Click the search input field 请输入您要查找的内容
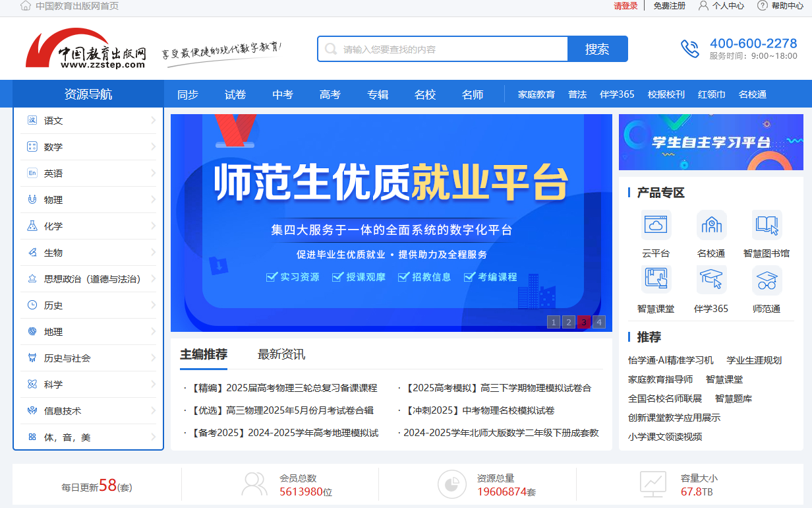 point(443,49)
